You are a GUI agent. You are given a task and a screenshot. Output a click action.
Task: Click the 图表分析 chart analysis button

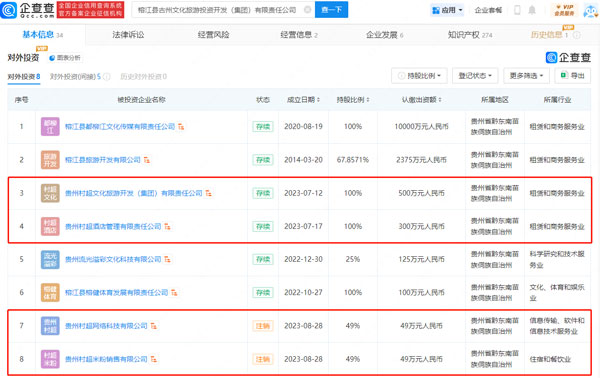click(x=65, y=58)
